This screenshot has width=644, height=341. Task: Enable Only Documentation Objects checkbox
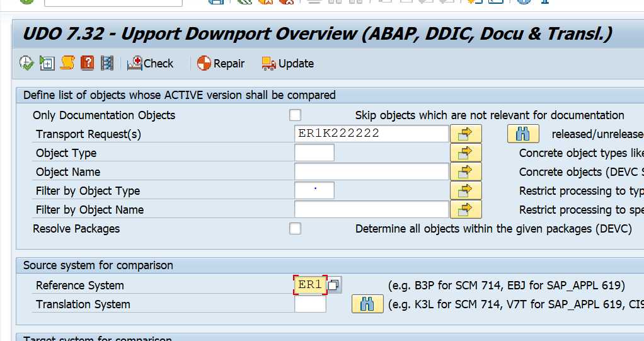[295, 115]
